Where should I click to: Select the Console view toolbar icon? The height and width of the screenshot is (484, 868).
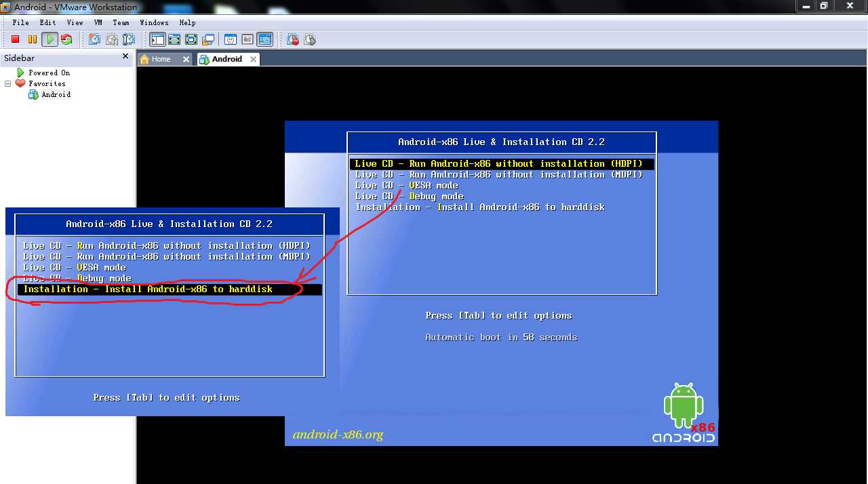point(264,39)
